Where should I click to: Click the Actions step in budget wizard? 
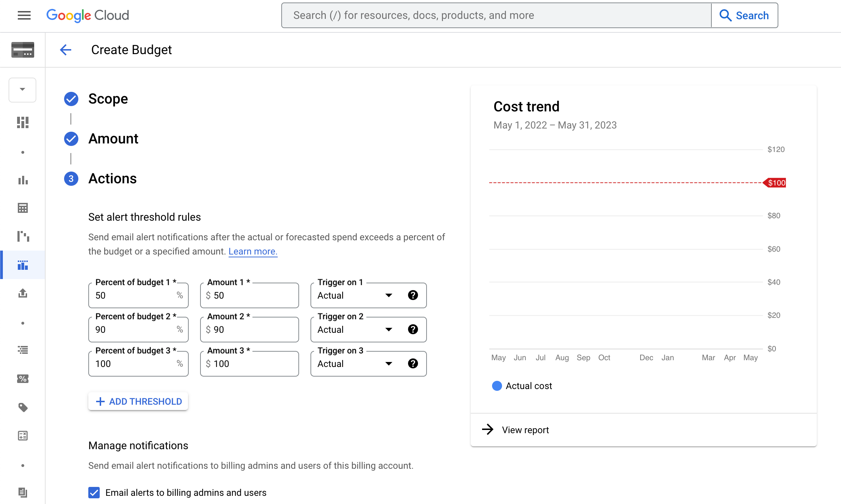(112, 178)
